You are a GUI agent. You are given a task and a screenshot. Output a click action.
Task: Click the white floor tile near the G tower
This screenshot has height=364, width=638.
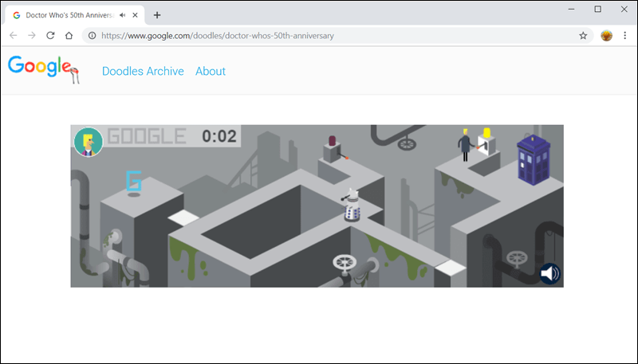tap(183, 218)
